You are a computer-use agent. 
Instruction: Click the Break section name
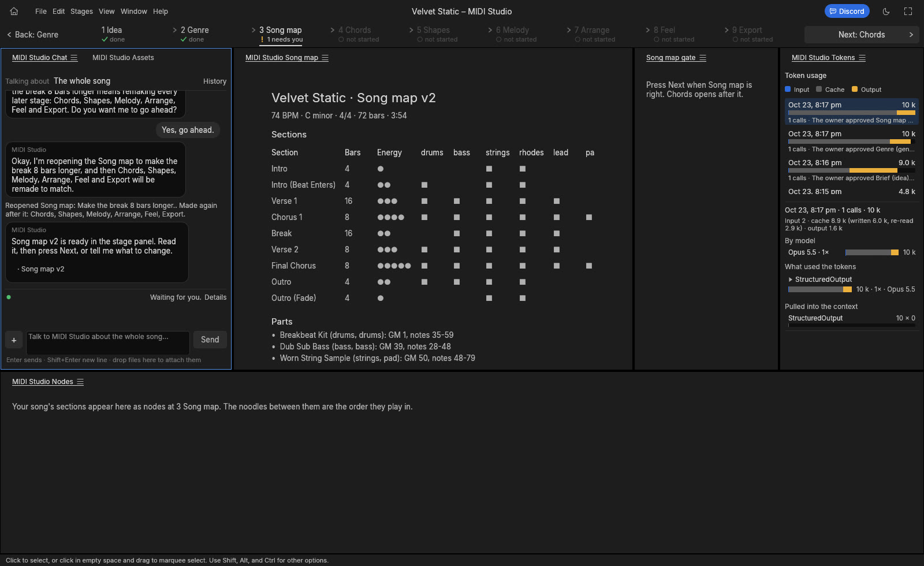tap(281, 233)
